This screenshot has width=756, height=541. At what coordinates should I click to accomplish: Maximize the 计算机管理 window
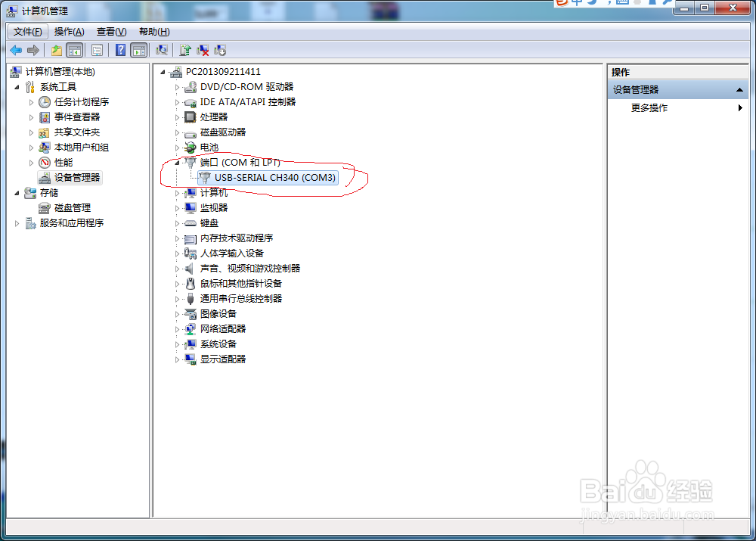click(705, 8)
